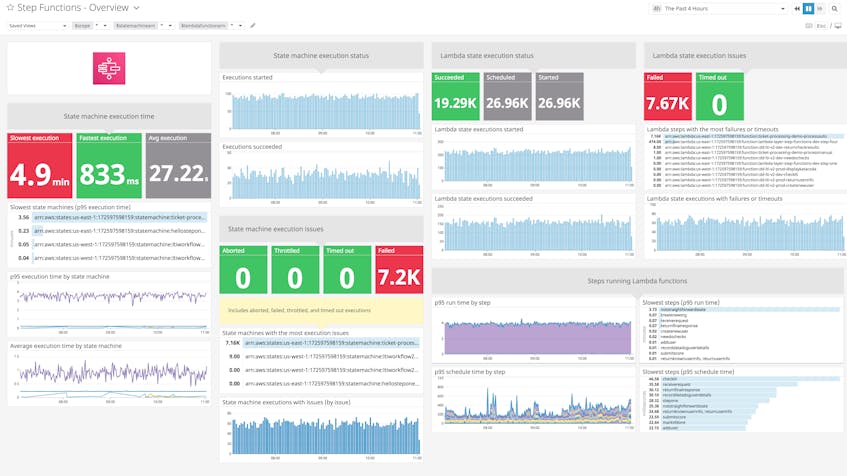847x476 pixels.
Task: Click the pink Step Functions logo image
Action: tap(109, 68)
